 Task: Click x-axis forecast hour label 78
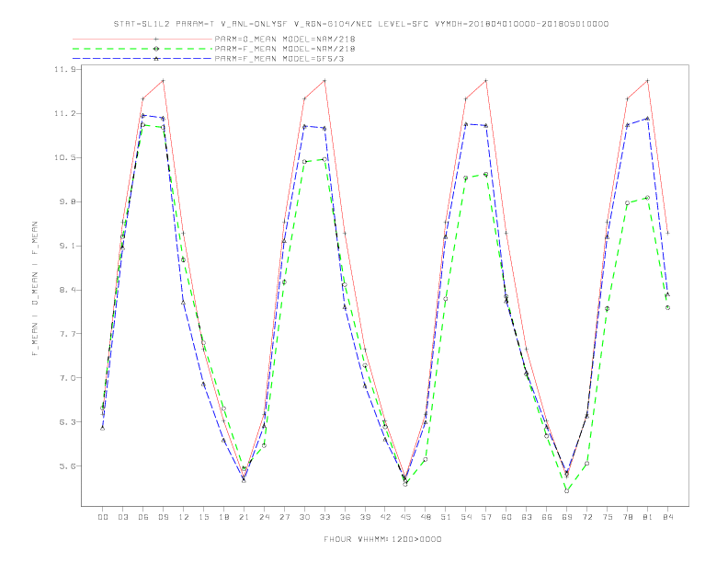tap(628, 517)
